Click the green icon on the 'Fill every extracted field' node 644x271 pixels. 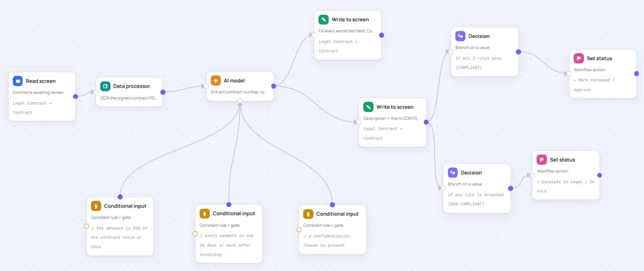coord(323,20)
